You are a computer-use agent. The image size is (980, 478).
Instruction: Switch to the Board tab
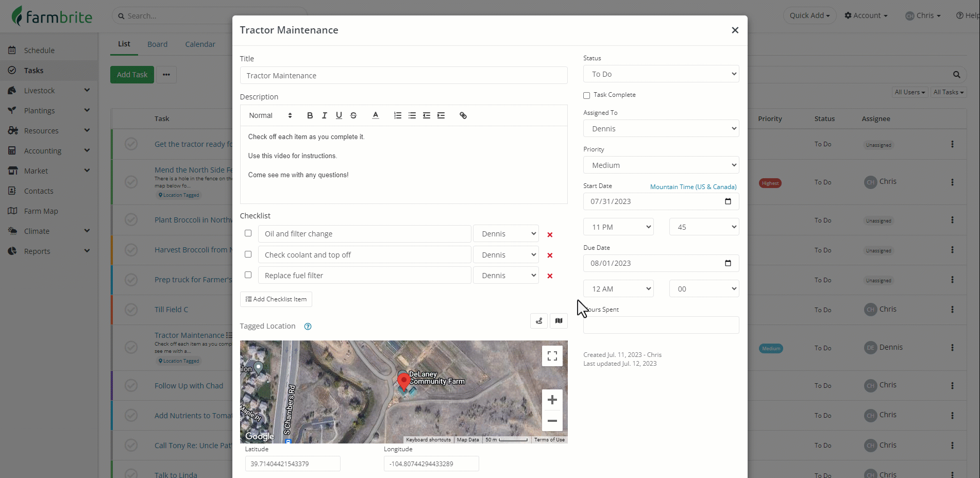tap(157, 44)
